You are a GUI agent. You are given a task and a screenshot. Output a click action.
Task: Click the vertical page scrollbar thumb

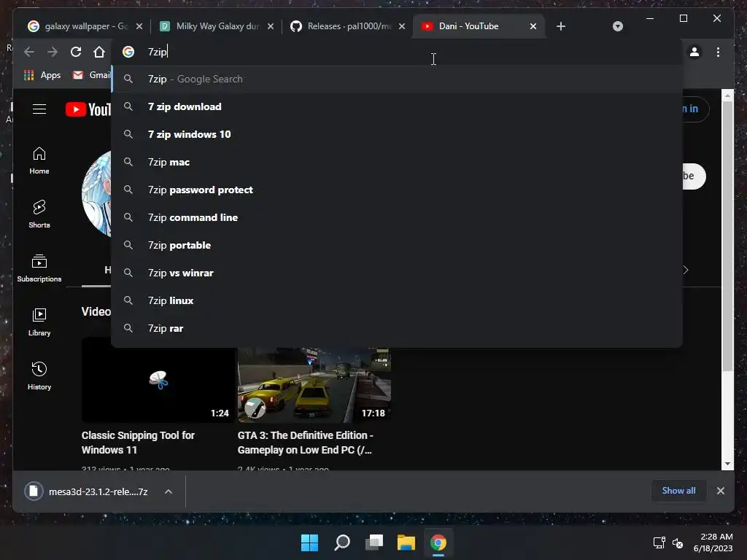click(x=727, y=236)
